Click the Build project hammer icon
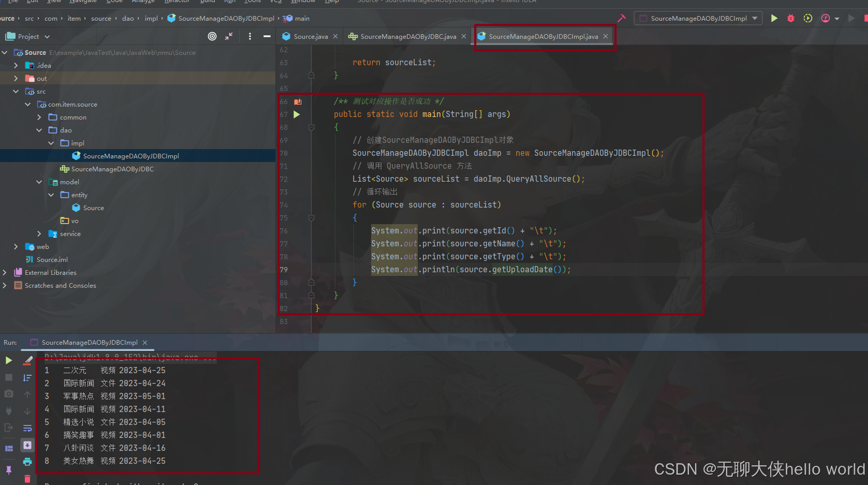Image resolution: width=868 pixels, height=485 pixels. (x=622, y=18)
